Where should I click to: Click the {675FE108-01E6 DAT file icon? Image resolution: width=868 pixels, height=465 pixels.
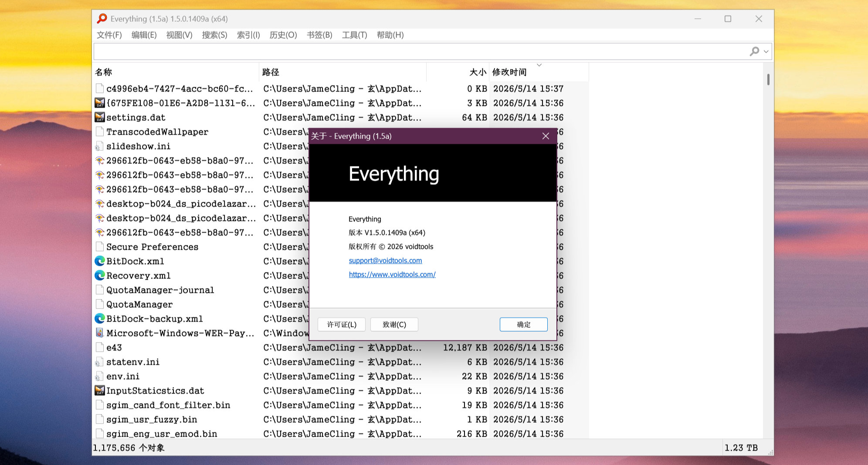pos(100,103)
